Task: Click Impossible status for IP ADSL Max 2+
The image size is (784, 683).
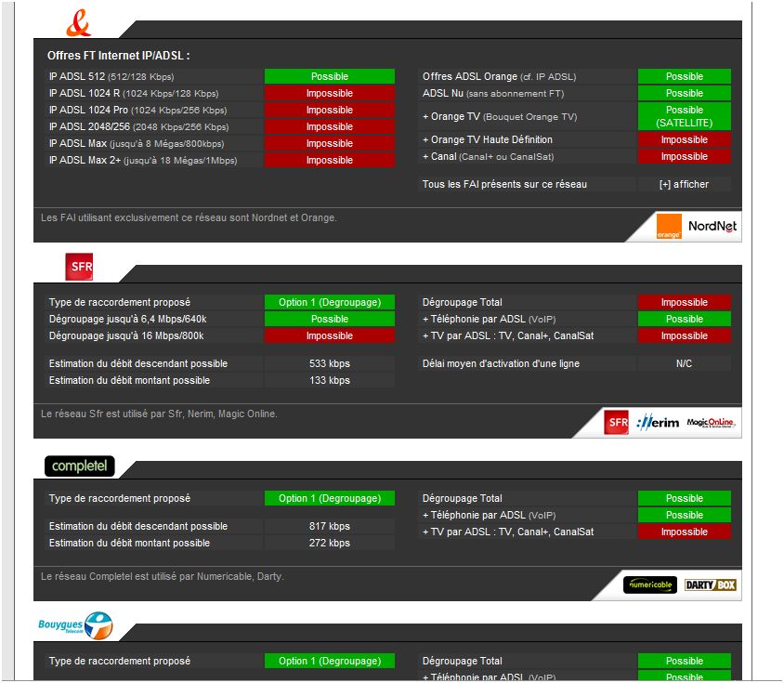Action: tap(330, 160)
